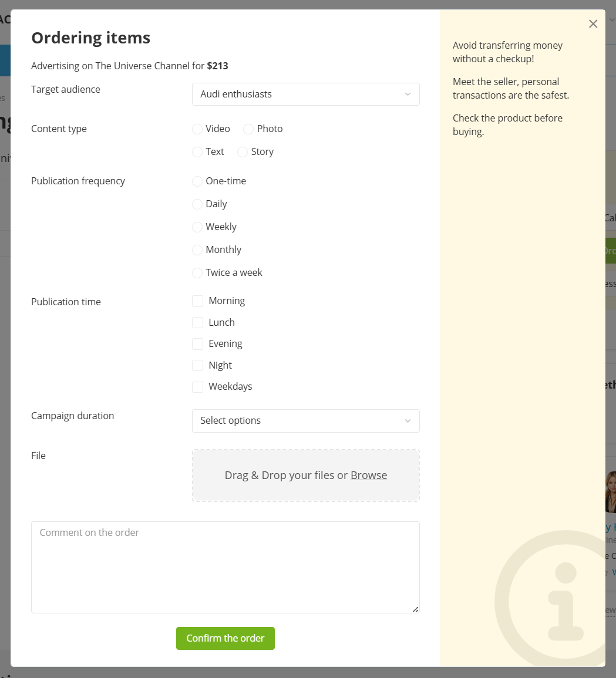Image resolution: width=616 pixels, height=678 pixels.
Task: Set publication frequency to One-time
Action: 198,181
